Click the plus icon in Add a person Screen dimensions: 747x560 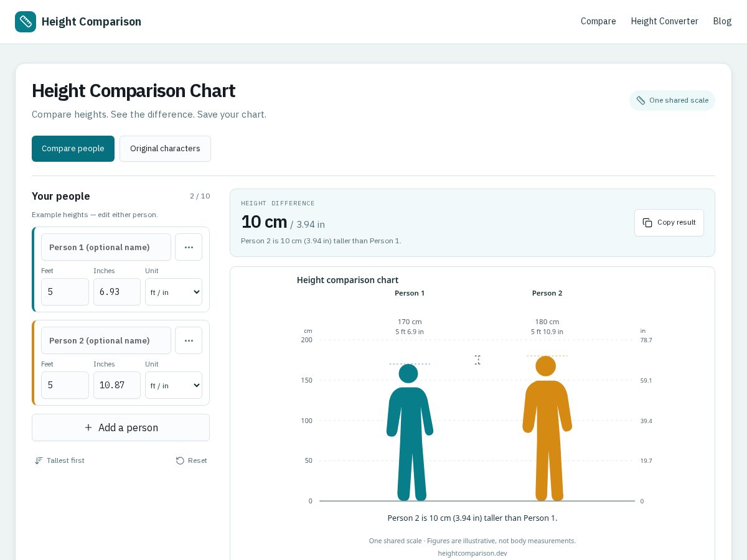coord(88,427)
